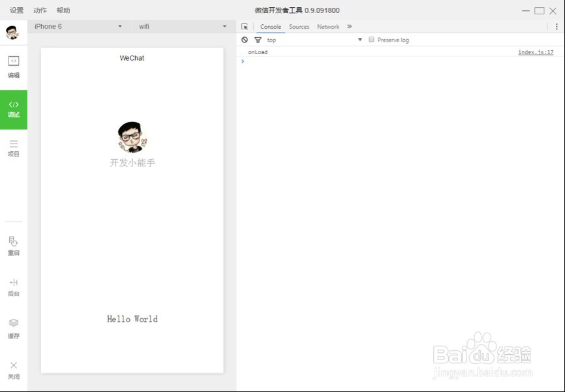The height and width of the screenshot is (392, 565).
Task: Open the console filter funnel icon
Action: (258, 40)
